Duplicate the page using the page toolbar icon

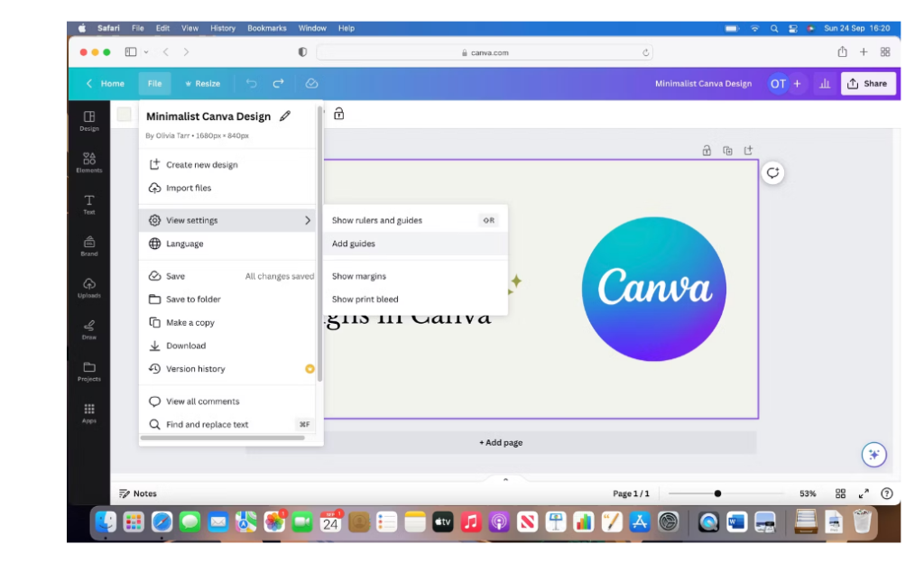(728, 151)
